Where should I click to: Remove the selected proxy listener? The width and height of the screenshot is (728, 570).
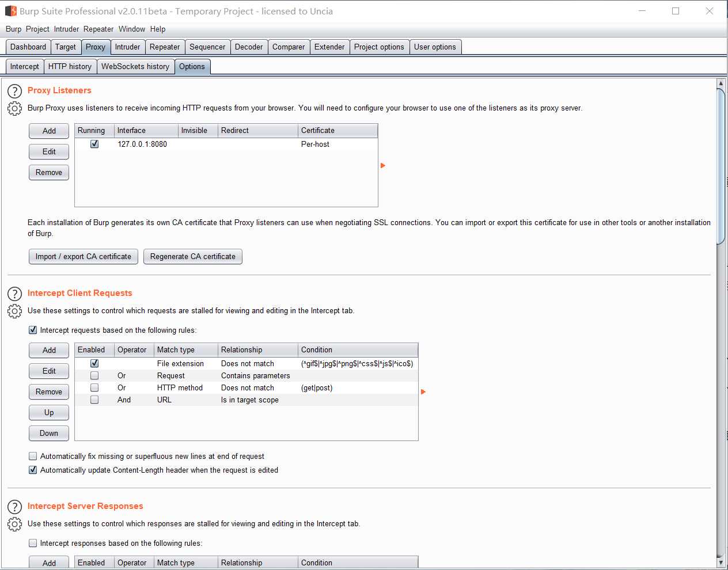pyautogui.click(x=49, y=172)
